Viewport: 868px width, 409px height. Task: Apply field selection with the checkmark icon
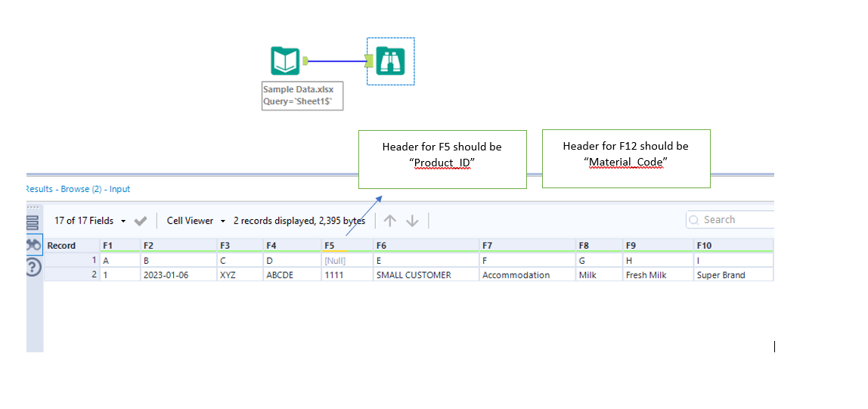pos(141,221)
